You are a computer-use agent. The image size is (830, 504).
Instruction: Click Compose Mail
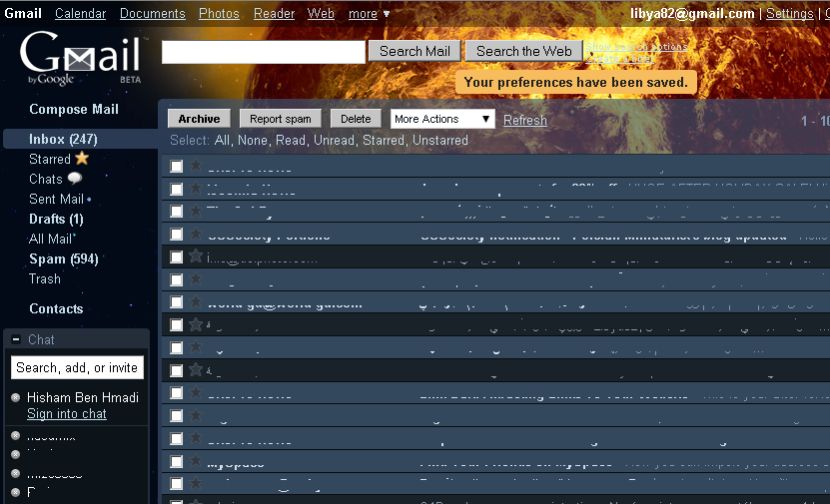pyautogui.click(x=74, y=110)
